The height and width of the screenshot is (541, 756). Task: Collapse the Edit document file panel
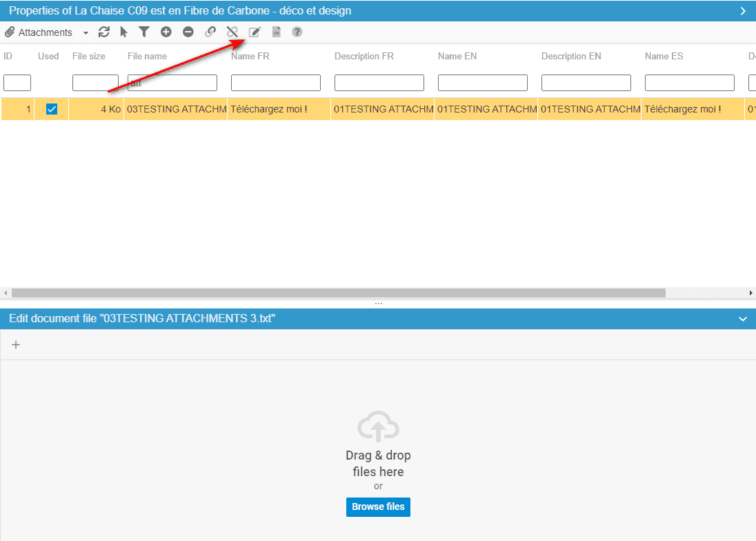coord(743,319)
